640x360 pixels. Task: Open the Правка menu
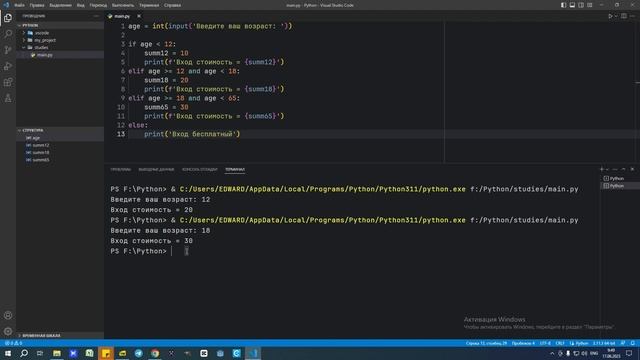(37, 5)
